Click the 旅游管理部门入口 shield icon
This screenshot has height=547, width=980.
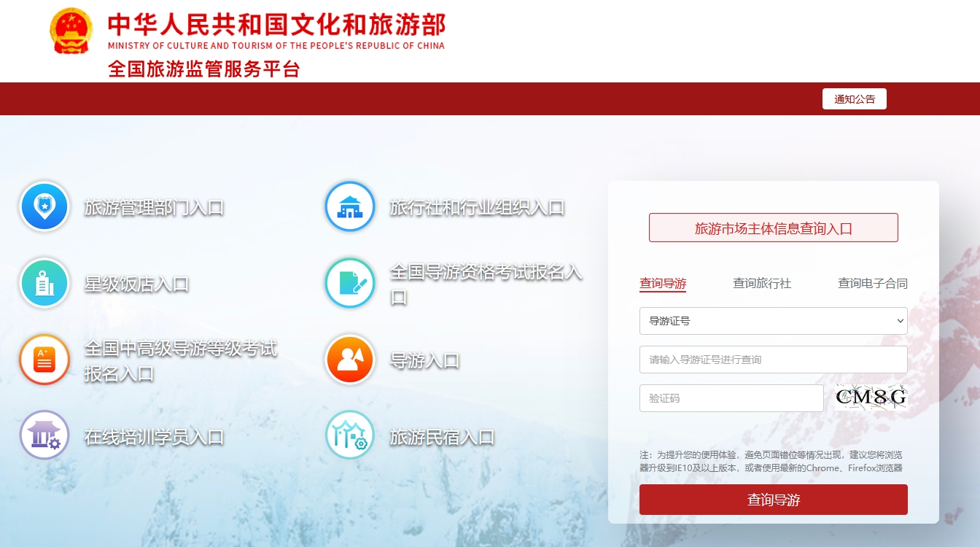tap(44, 206)
